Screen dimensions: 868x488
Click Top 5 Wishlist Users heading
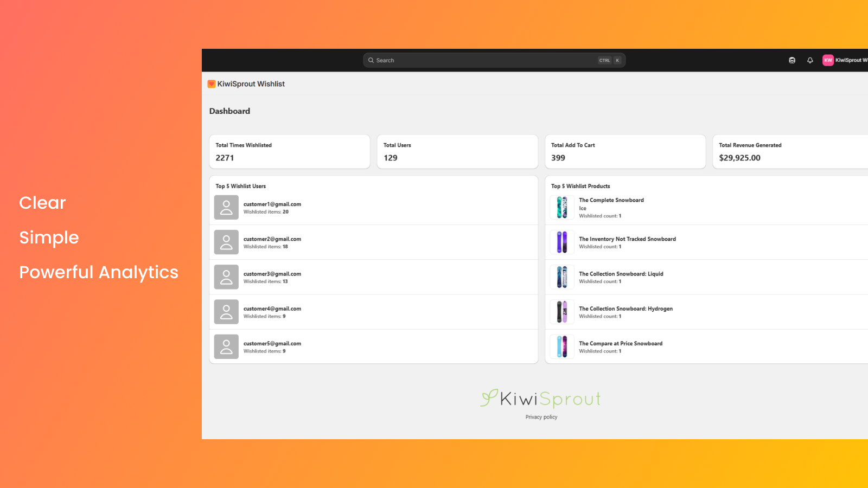[241, 186]
